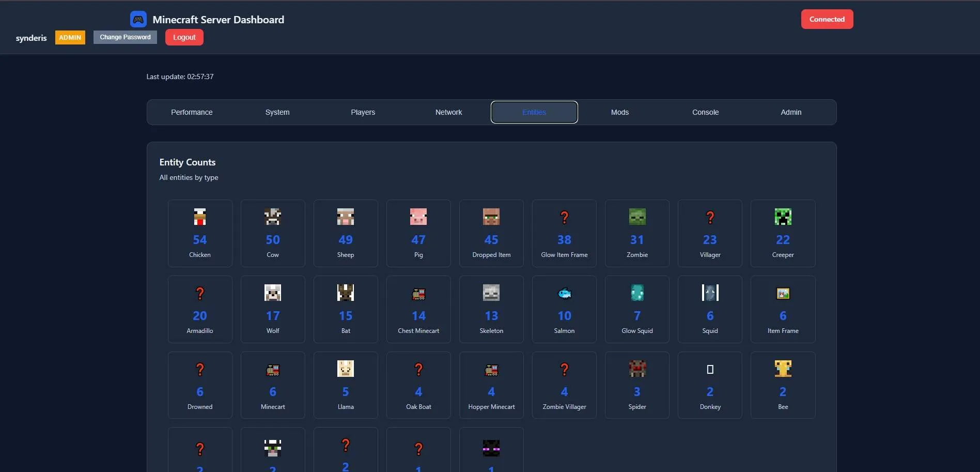
Task: Click the All entities by type subtitle
Action: click(x=189, y=177)
